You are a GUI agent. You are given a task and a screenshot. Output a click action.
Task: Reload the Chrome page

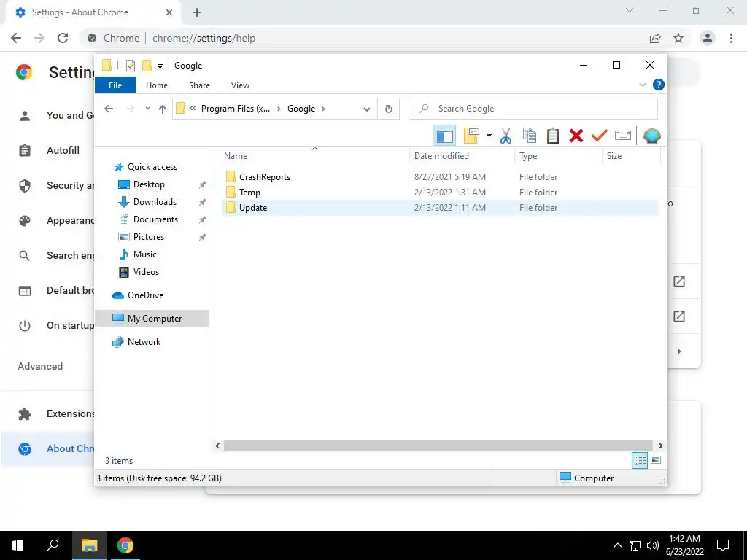63,38
